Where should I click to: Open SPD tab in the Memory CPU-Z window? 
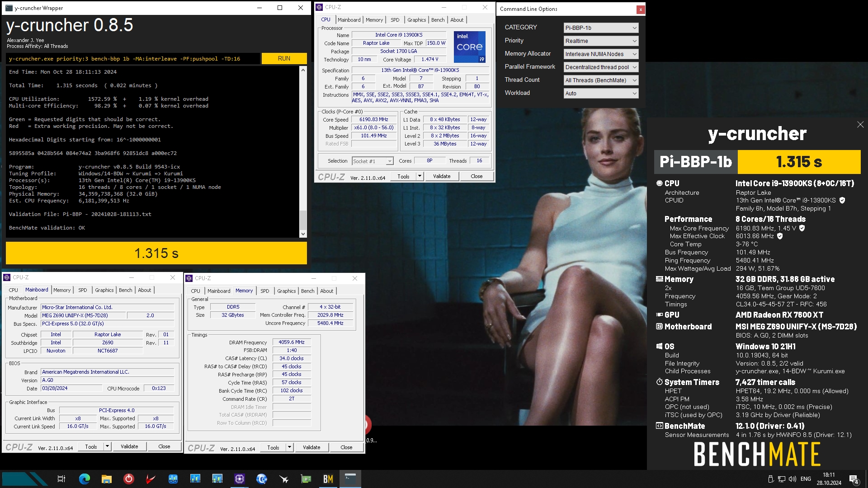tap(265, 291)
